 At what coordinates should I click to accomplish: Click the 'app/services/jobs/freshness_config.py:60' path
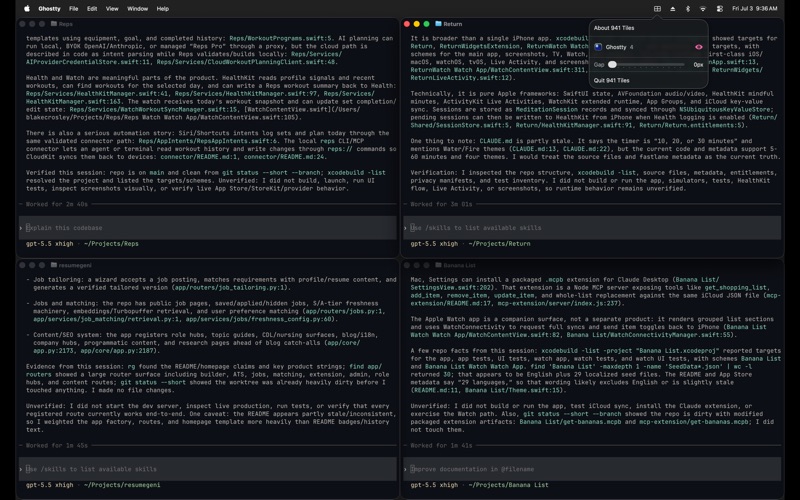[x=259, y=319]
